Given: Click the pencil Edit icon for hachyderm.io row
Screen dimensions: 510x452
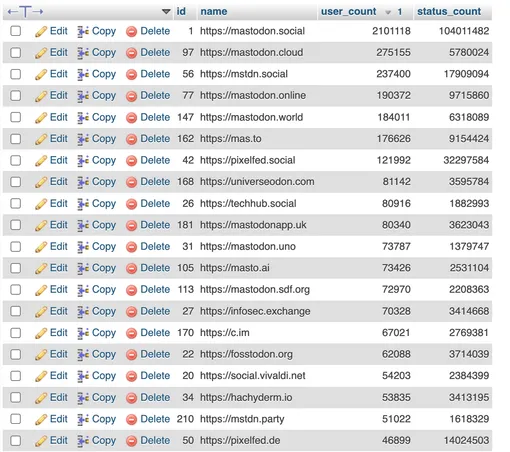Looking at the screenshot, I should [41, 398].
